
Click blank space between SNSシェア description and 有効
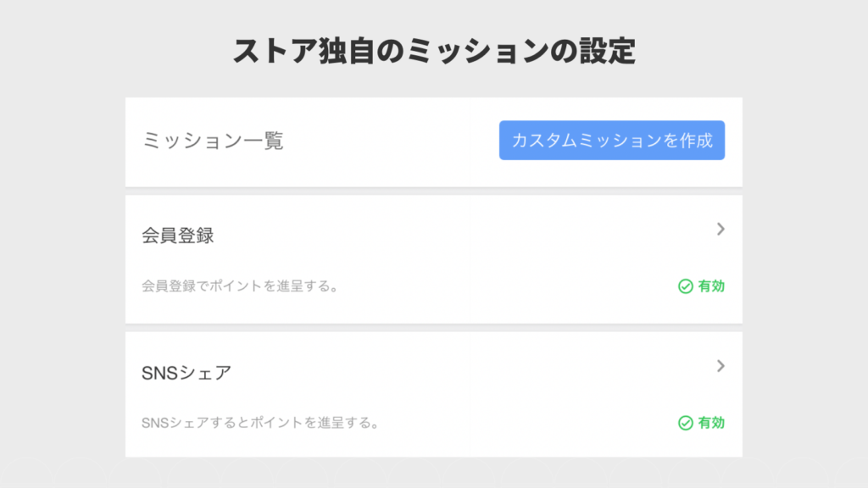pos(526,422)
